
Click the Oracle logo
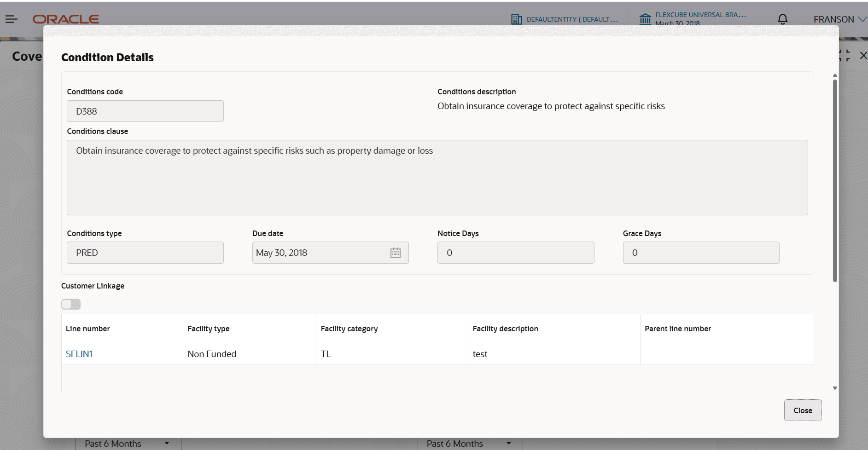coord(66,19)
